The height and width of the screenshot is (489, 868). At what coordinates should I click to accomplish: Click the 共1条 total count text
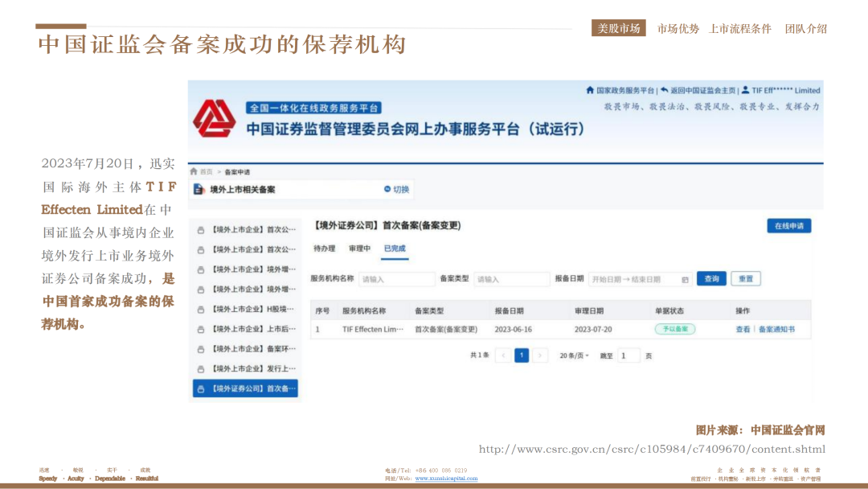(x=479, y=355)
